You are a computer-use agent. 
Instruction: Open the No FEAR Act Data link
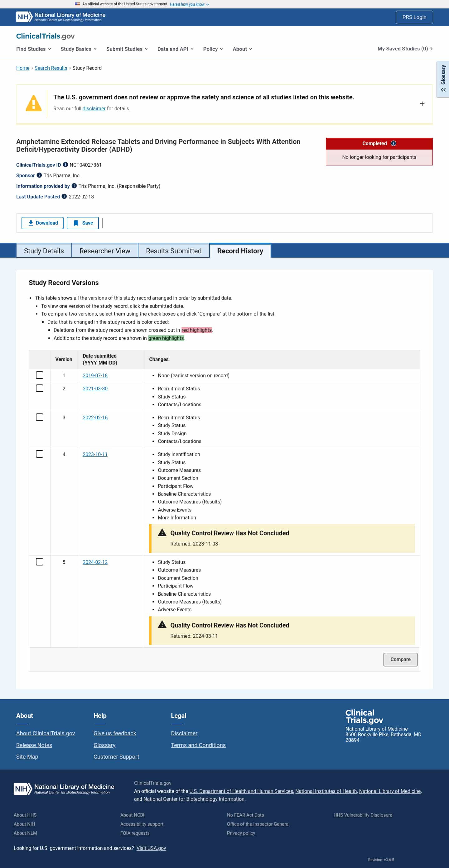(245, 815)
